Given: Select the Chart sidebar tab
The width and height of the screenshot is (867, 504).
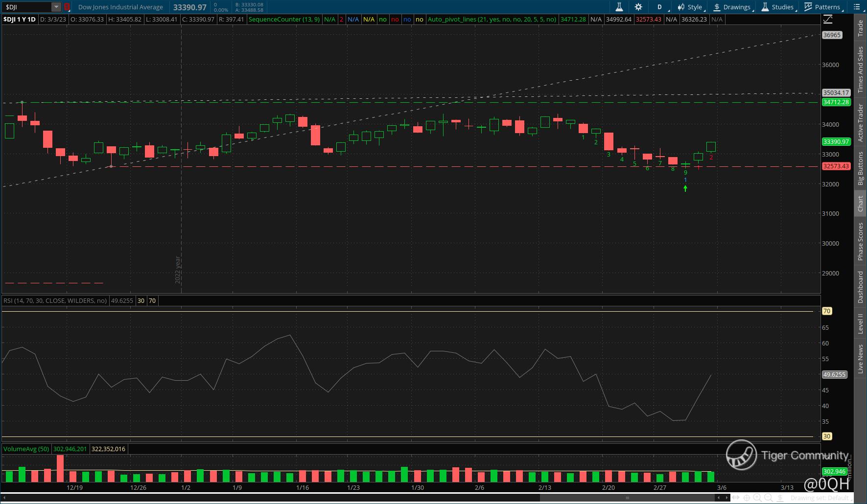Looking at the screenshot, I should click(860, 204).
